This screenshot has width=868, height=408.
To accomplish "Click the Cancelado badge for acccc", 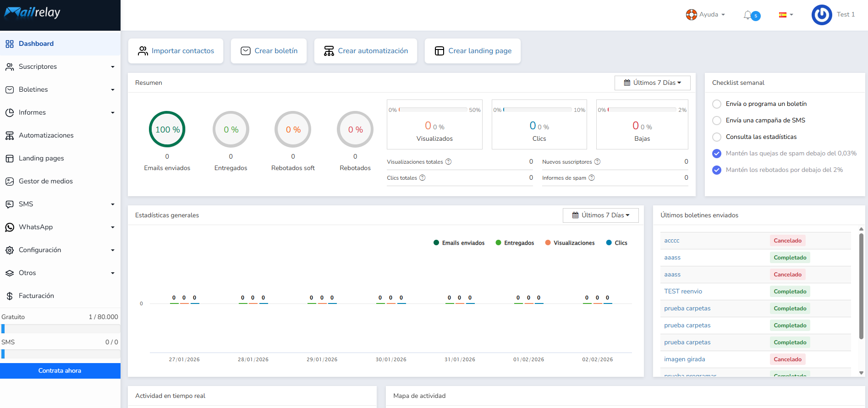I will tap(787, 241).
